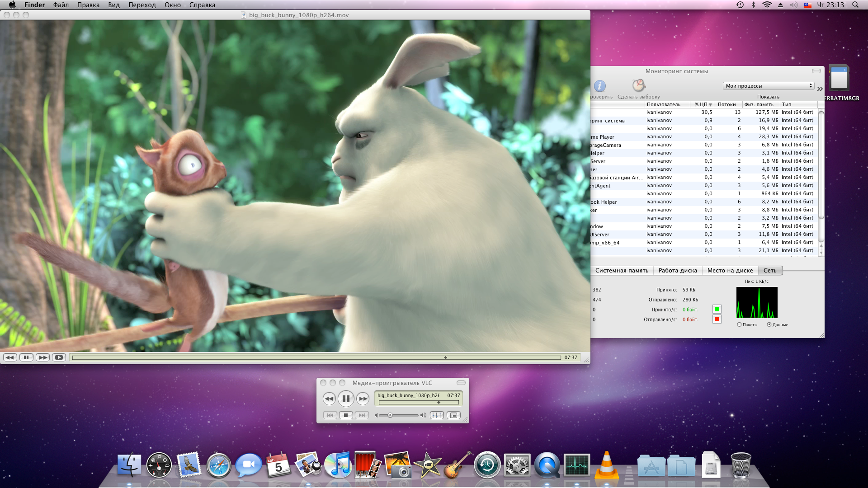Open the Мои процессы dropdown
The image size is (868, 488).
pyautogui.click(x=768, y=86)
